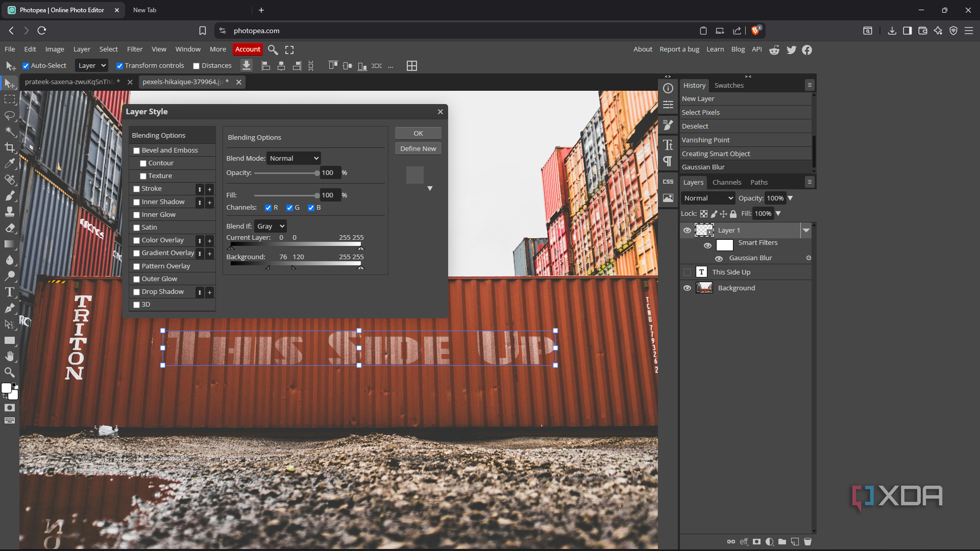Select the Crop tool
This screenshot has height=551, width=980.
(10, 147)
